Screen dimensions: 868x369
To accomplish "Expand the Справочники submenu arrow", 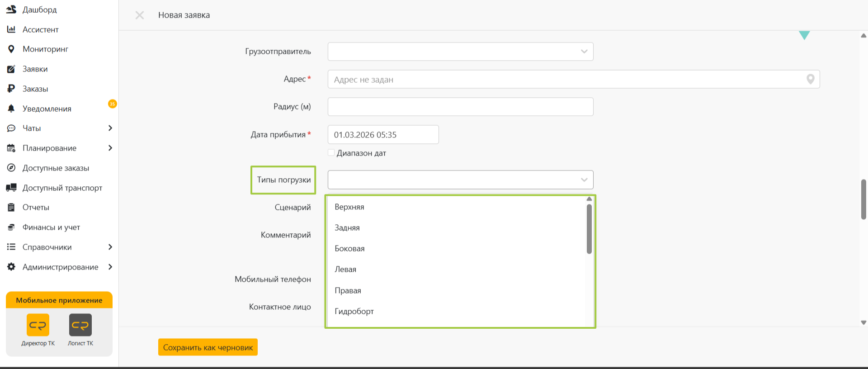I will click(x=110, y=247).
